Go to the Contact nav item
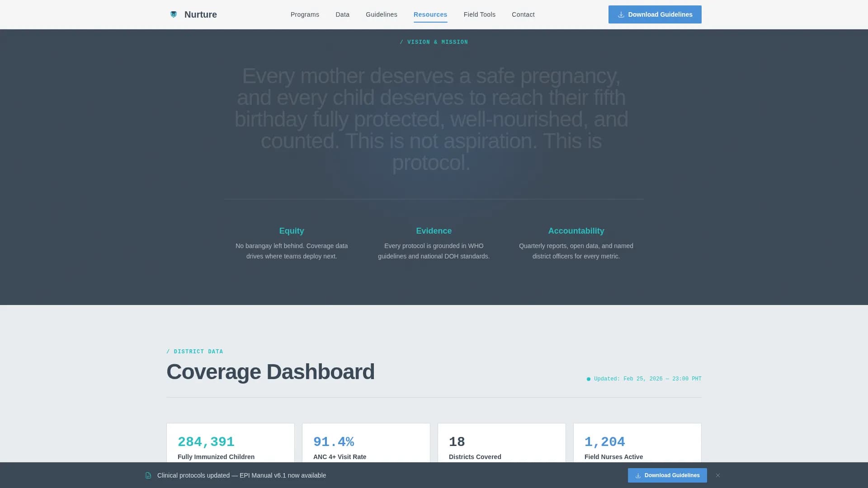 click(x=523, y=14)
